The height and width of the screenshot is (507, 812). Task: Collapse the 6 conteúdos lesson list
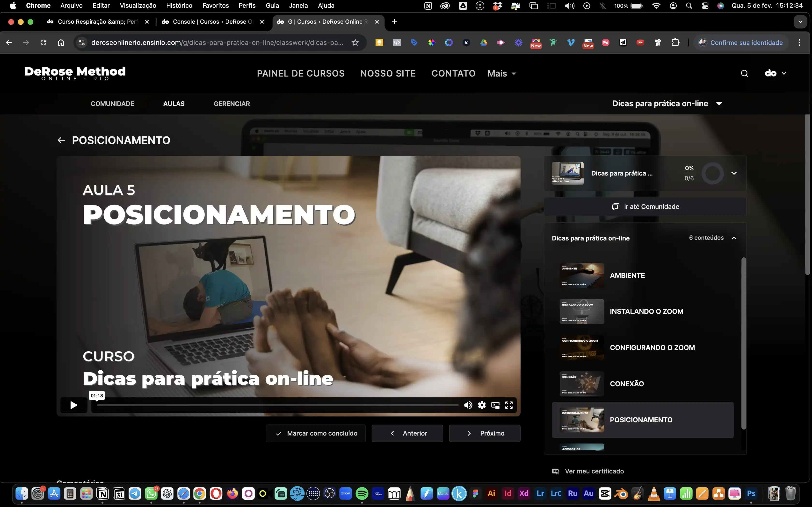tap(734, 238)
